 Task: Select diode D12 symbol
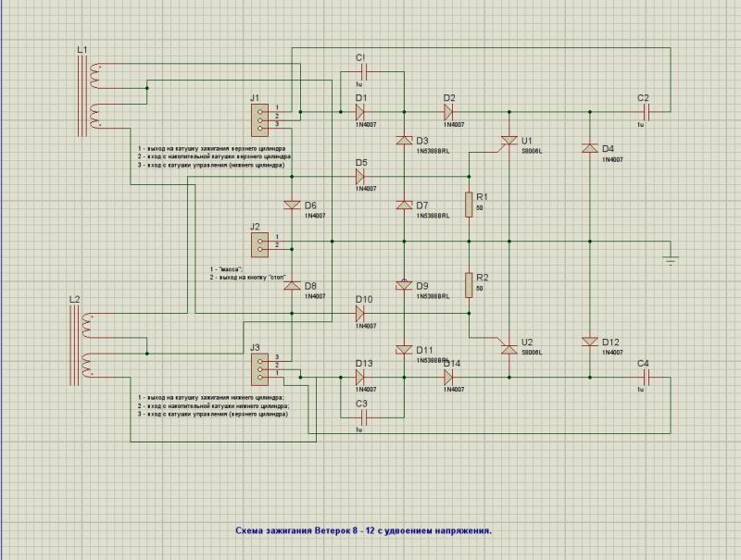588,342
